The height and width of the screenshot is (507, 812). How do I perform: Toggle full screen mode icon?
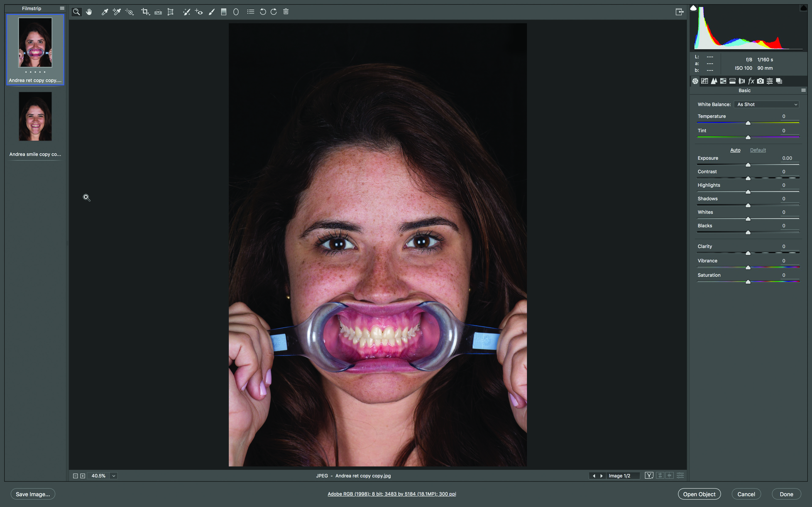click(679, 12)
